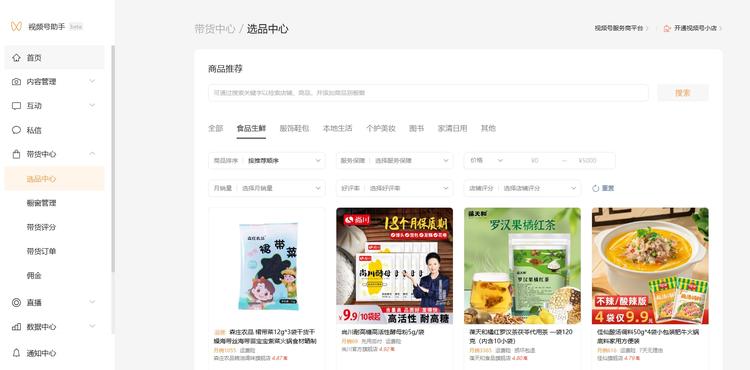Open the 商品排序 sort dropdown
The image size is (750, 370).
tap(267, 161)
